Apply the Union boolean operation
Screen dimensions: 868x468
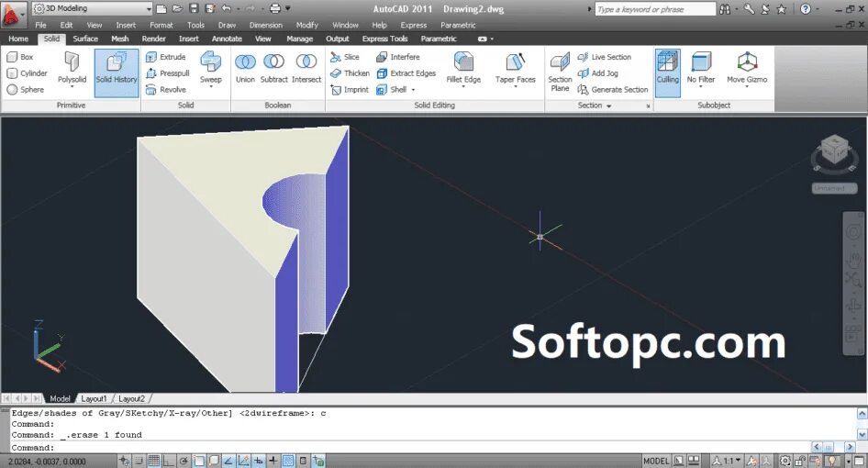click(245, 69)
